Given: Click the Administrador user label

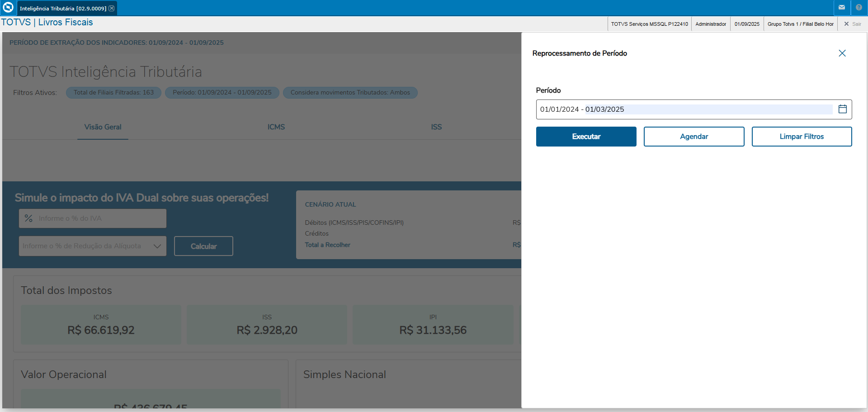Looking at the screenshot, I should [x=711, y=24].
